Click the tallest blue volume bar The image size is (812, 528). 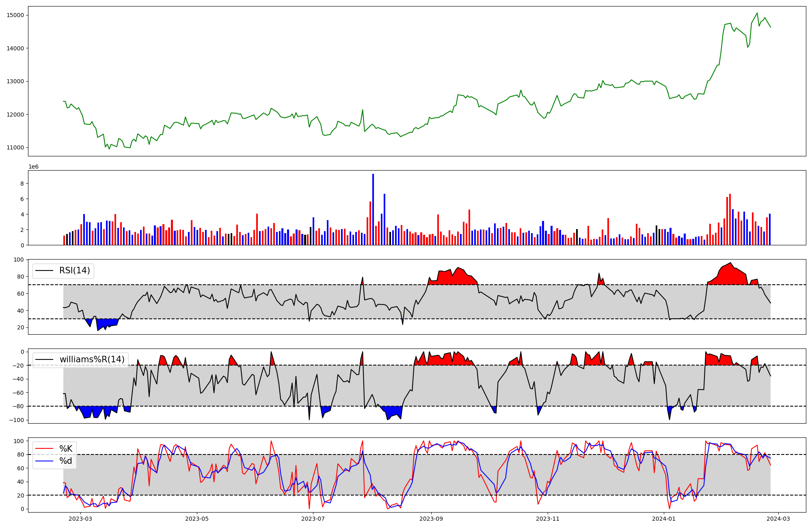[373, 209]
